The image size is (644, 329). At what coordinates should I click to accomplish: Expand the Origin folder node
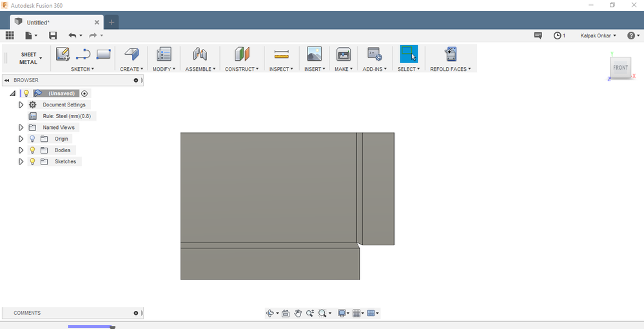[21, 139]
